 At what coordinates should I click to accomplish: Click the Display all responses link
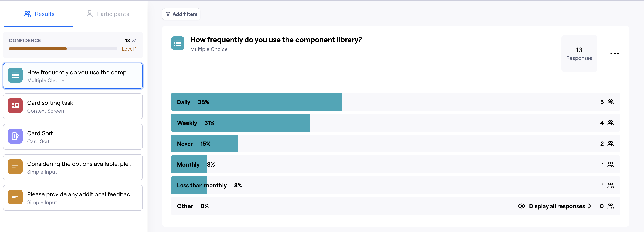[557, 206]
